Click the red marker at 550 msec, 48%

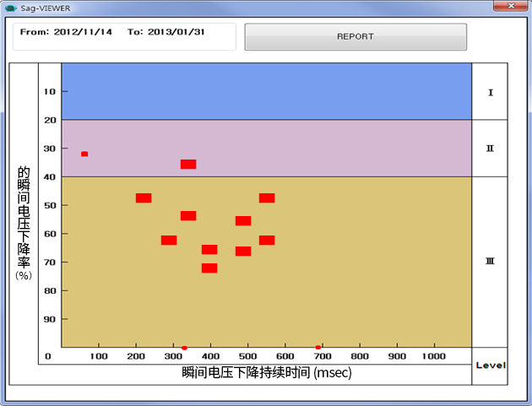(267, 198)
